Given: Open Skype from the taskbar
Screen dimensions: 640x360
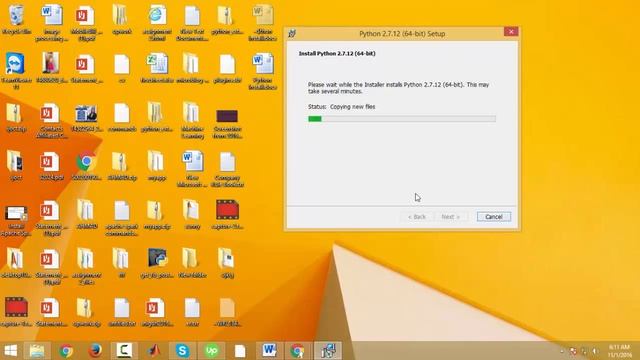Looking at the screenshot, I should coord(182,351).
